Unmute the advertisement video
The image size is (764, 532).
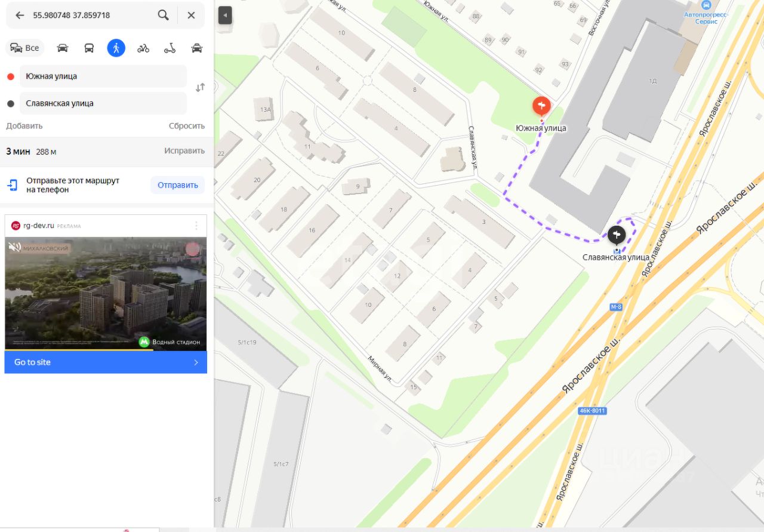(x=15, y=247)
